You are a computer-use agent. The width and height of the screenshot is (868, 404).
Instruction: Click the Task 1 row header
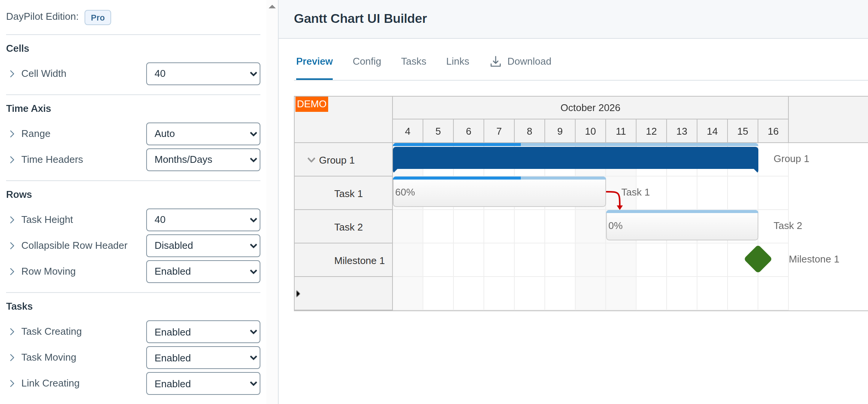[x=343, y=193]
